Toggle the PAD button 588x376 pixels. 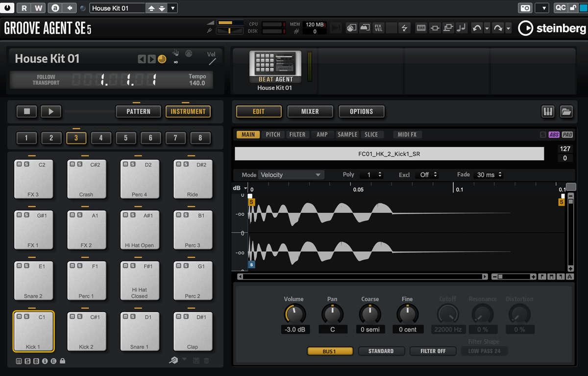click(x=567, y=135)
